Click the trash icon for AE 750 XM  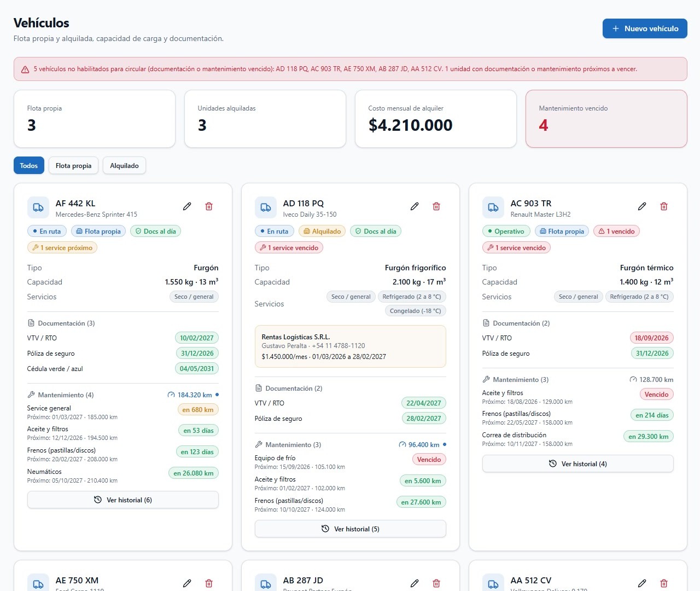[209, 583]
